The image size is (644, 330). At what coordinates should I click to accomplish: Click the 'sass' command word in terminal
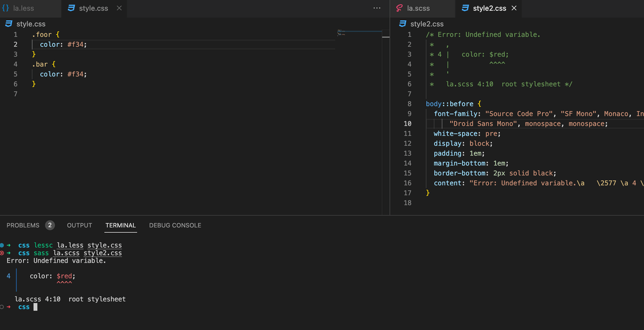click(x=41, y=253)
